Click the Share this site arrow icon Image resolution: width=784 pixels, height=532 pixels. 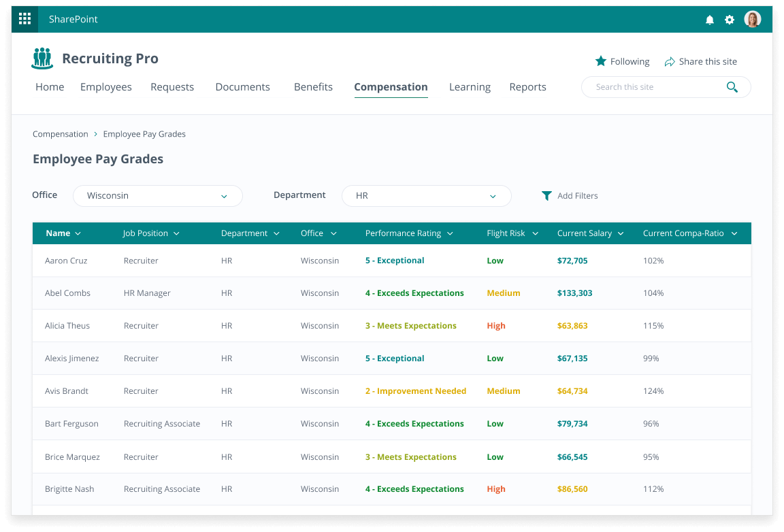(x=670, y=61)
